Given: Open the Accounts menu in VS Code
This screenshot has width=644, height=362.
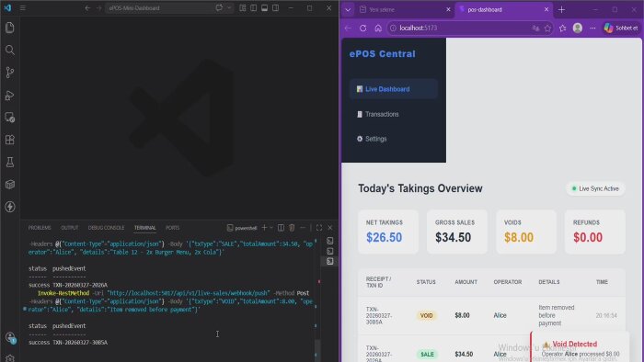Looking at the screenshot, I should click(x=10, y=338).
